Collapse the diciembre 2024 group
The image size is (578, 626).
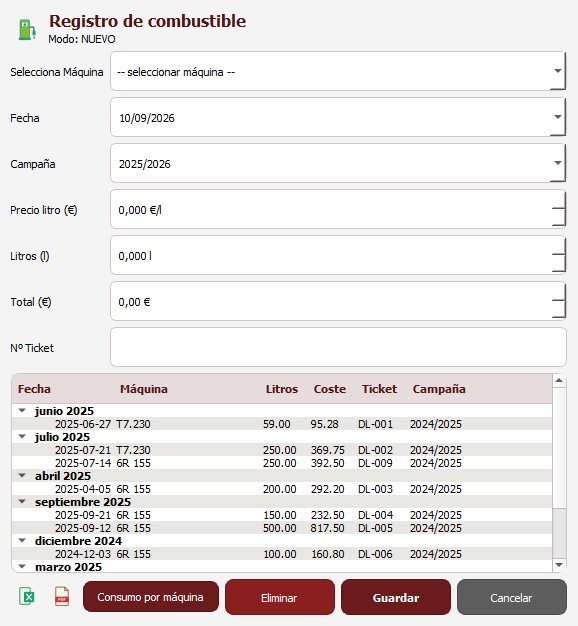(22, 541)
